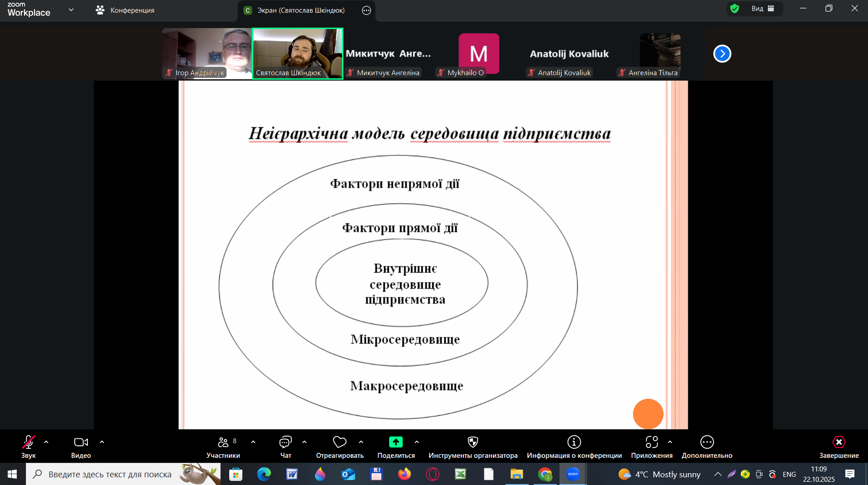Click the end meeting button
The width and height of the screenshot is (868, 485).
(x=839, y=447)
